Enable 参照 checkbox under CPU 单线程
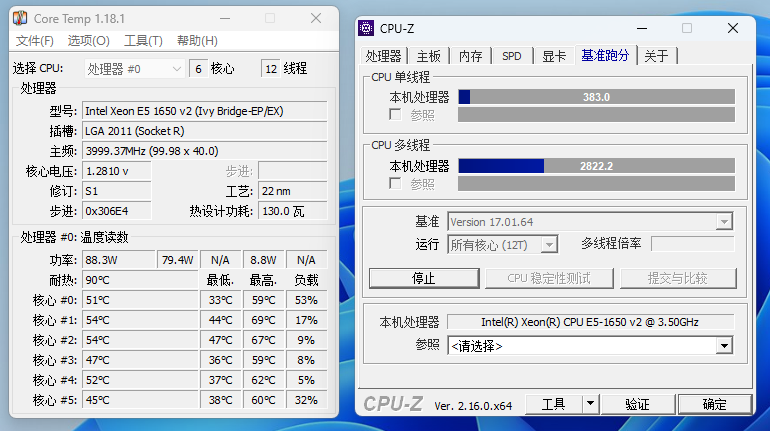 (395, 115)
